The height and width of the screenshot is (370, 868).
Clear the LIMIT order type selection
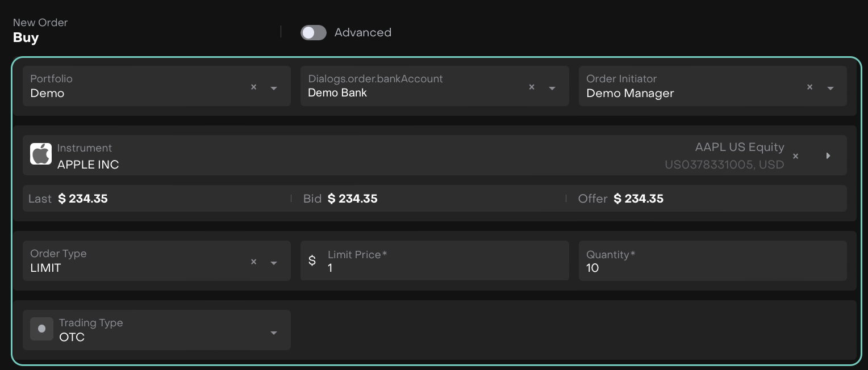tap(254, 262)
